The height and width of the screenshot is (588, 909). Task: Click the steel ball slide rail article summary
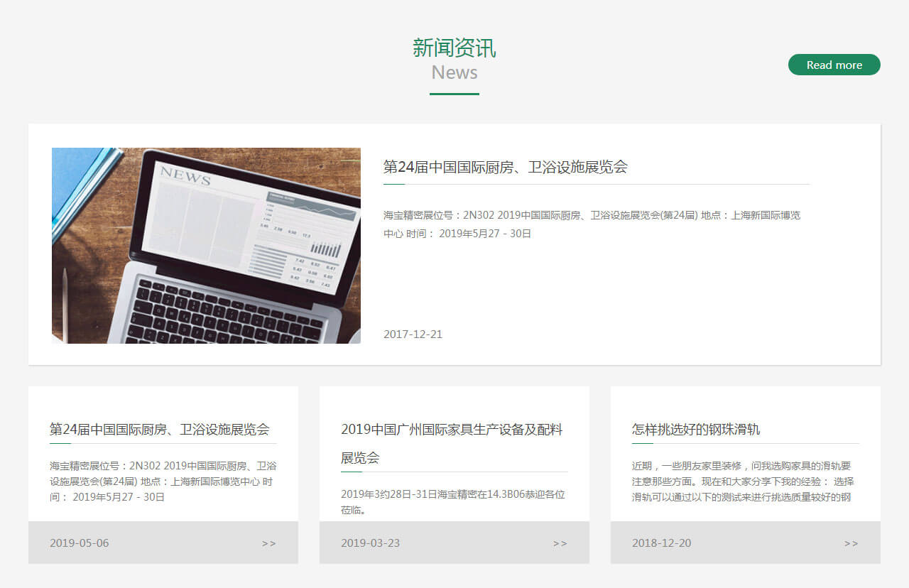pyautogui.click(x=742, y=481)
